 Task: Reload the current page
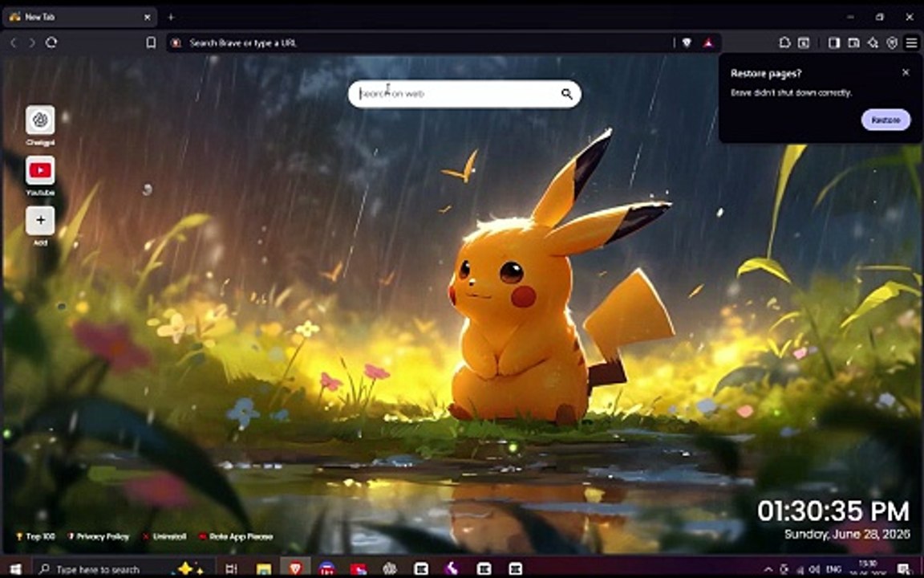[51, 43]
